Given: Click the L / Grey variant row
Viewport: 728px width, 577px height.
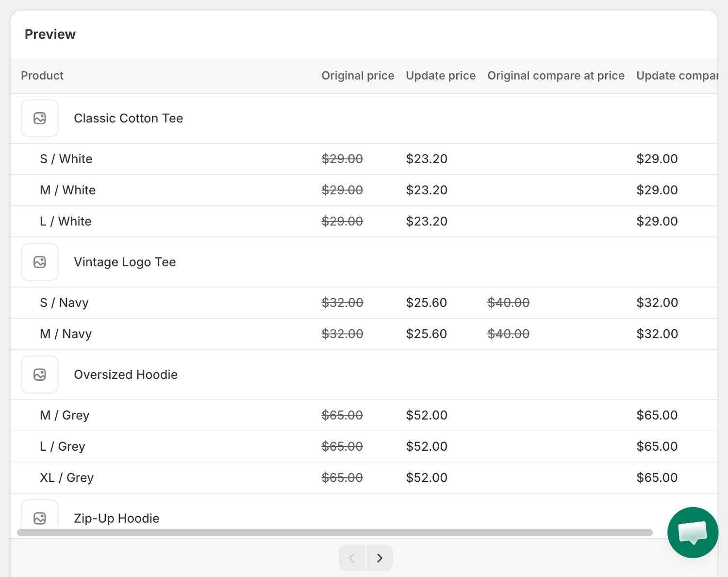Looking at the screenshot, I should (364, 446).
